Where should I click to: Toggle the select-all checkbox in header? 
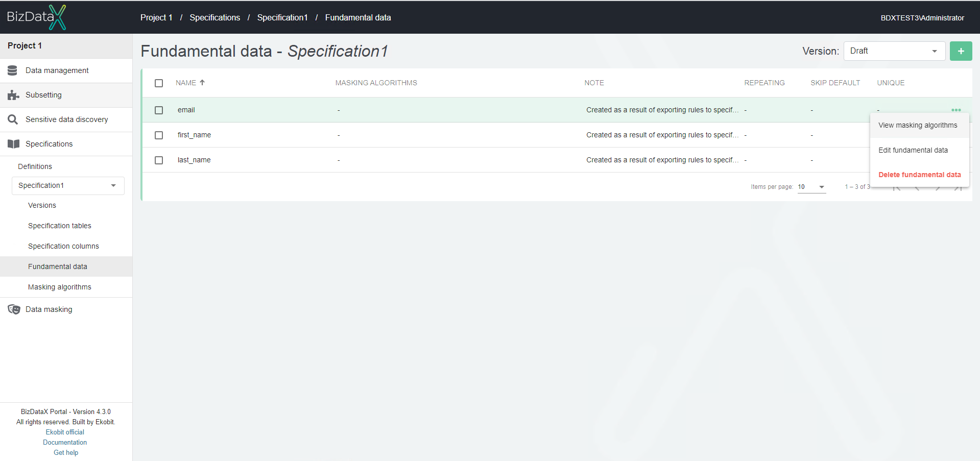click(159, 83)
